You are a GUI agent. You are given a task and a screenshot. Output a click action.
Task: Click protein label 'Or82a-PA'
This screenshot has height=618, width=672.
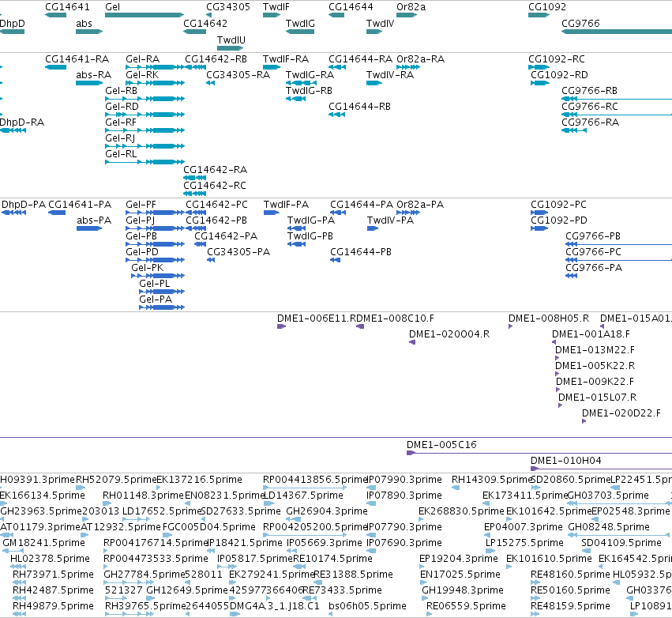pos(420,205)
